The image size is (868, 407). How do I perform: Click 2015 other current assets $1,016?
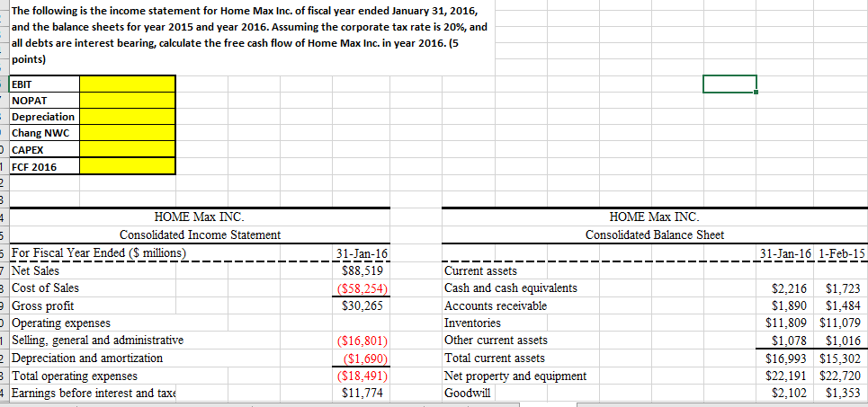point(843,341)
